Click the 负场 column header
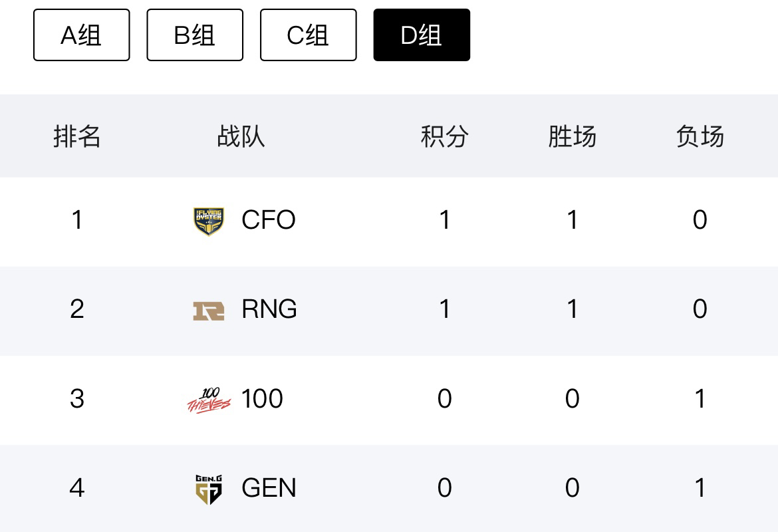This screenshot has width=778, height=532. (700, 136)
